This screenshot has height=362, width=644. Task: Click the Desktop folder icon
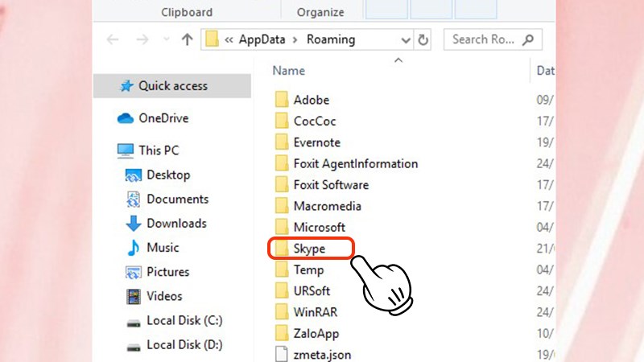[x=133, y=175]
